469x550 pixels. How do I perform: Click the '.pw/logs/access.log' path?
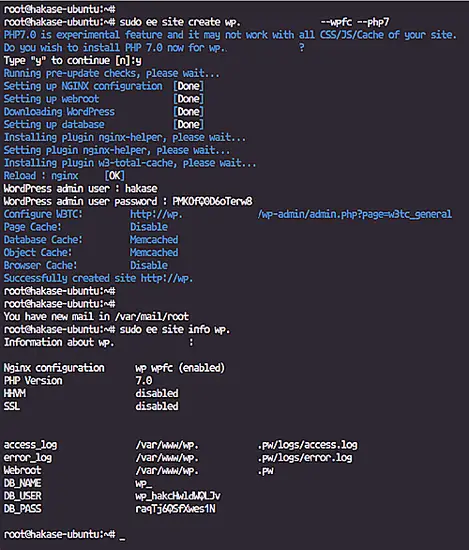(308, 445)
